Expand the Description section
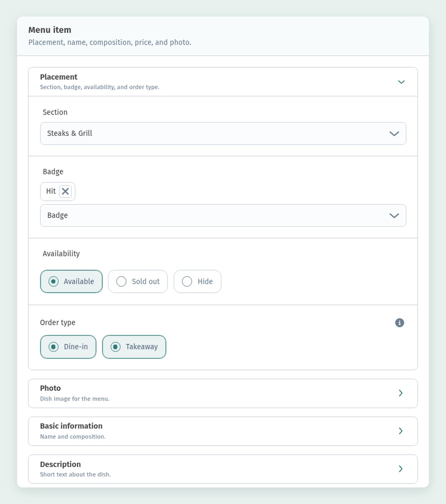Image resolution: width=446 pixels, height=504 pixels. click(223, 469)
